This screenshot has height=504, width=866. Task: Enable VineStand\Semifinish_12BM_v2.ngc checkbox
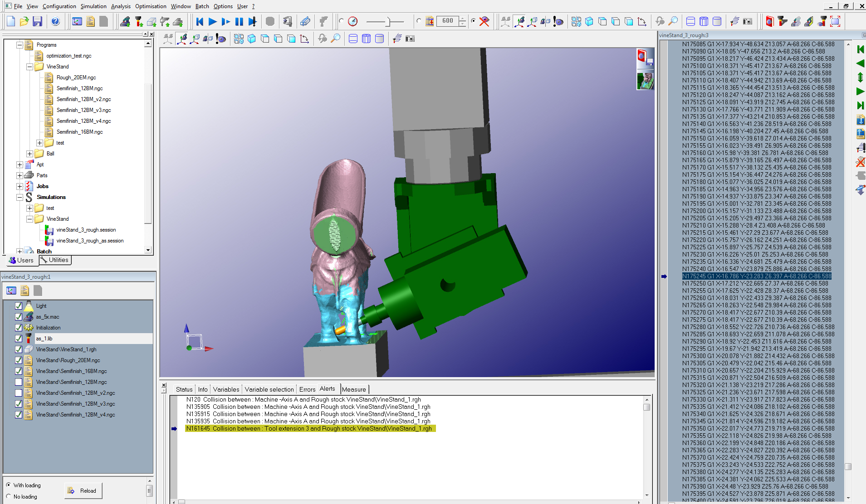pyautogui.click(x=19, y=393)
